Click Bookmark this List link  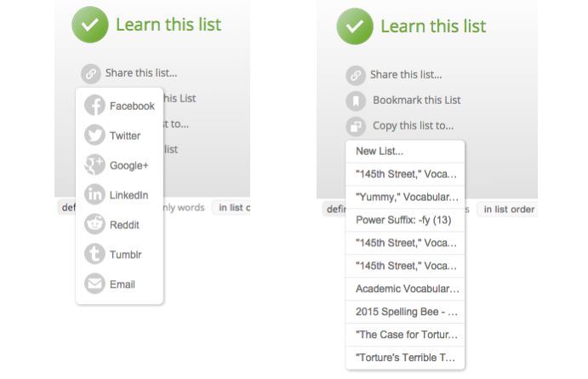(416, 100)
